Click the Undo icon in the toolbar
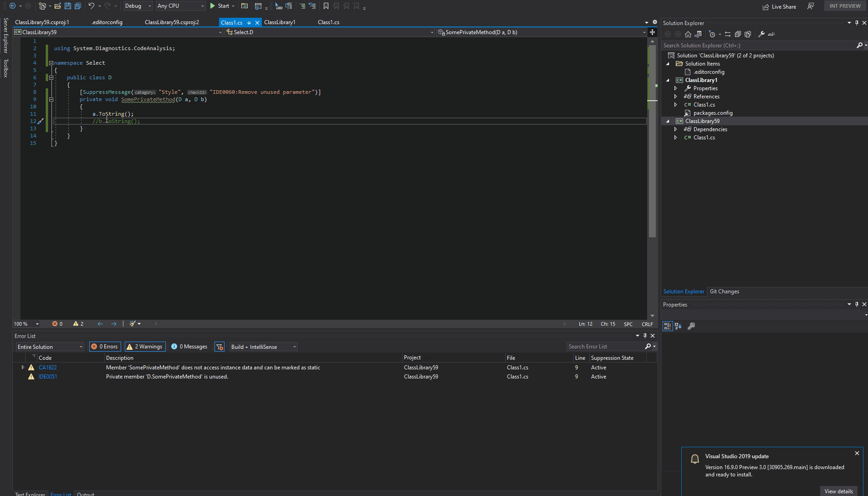This screenshot has width=868, height=496. click(x=91, y=5)
